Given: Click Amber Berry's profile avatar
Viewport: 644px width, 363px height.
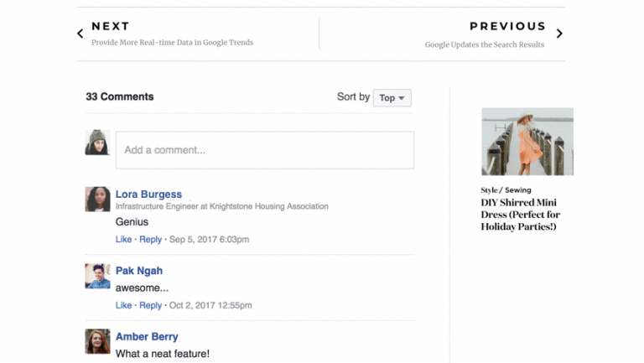Looking at the screenshot, I should pyautogui.click(x=97, y=341).
